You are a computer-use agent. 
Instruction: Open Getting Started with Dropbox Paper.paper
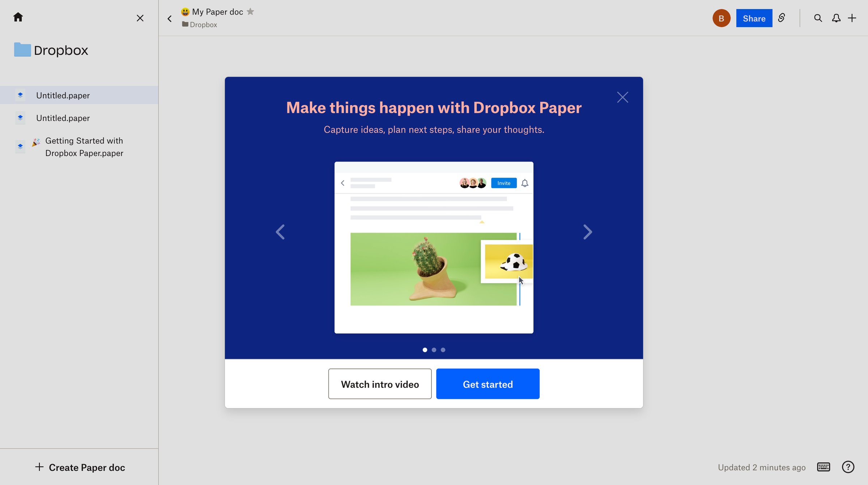[79, 147]
